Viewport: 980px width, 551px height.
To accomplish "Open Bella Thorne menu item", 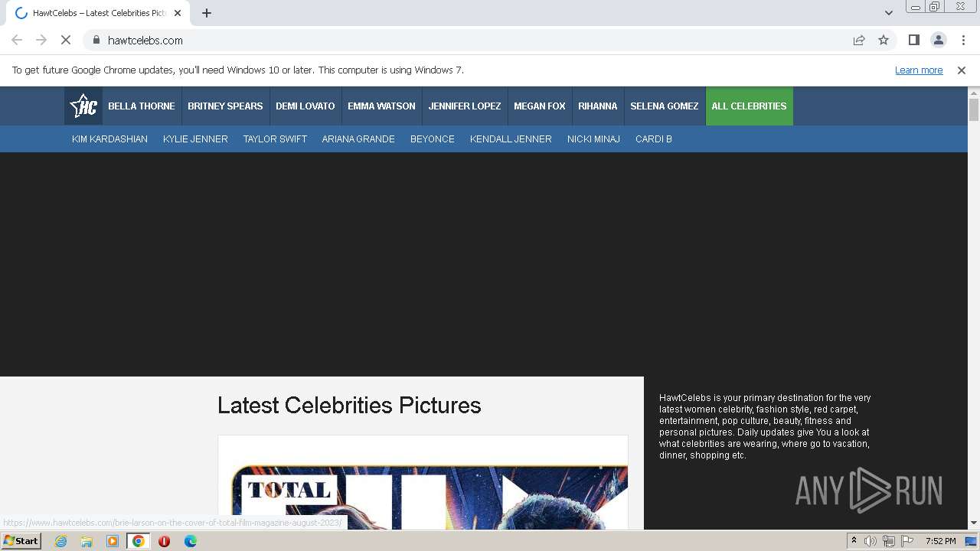I will pos(142,106).
